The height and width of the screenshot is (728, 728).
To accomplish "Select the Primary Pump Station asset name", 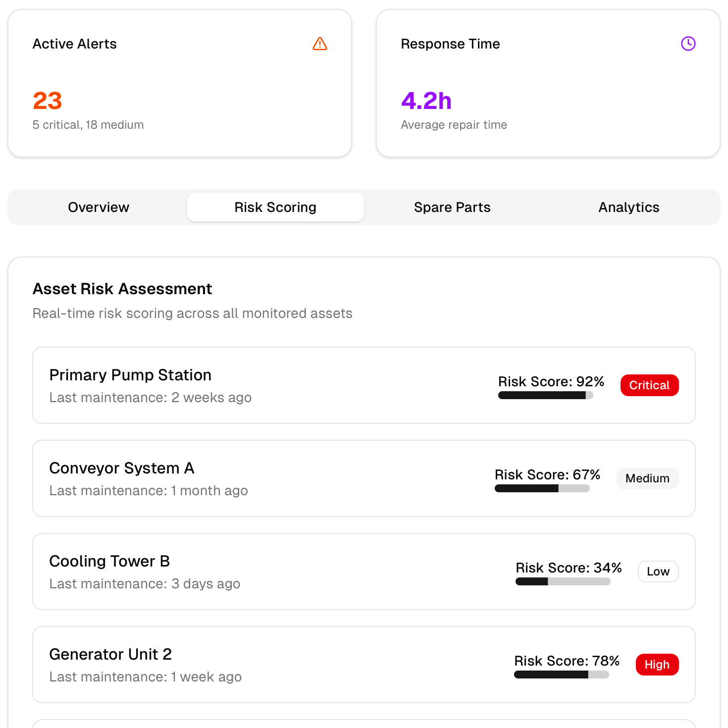I will coord(130,375).
